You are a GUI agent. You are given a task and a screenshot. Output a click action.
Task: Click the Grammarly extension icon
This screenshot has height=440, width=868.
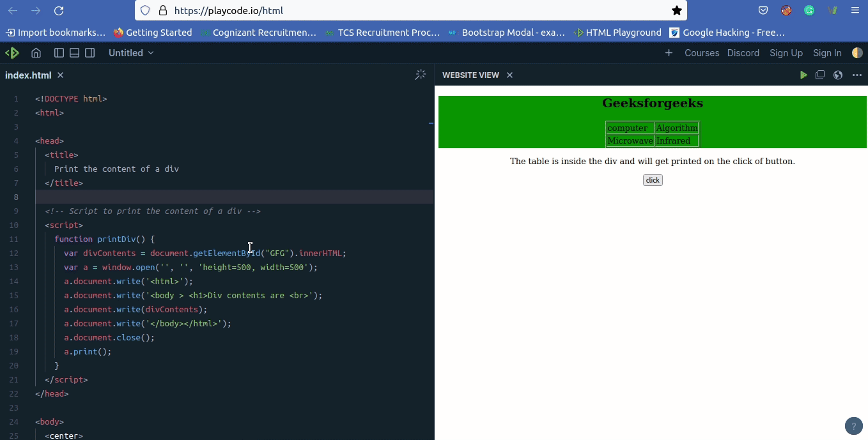coord(809,10)
